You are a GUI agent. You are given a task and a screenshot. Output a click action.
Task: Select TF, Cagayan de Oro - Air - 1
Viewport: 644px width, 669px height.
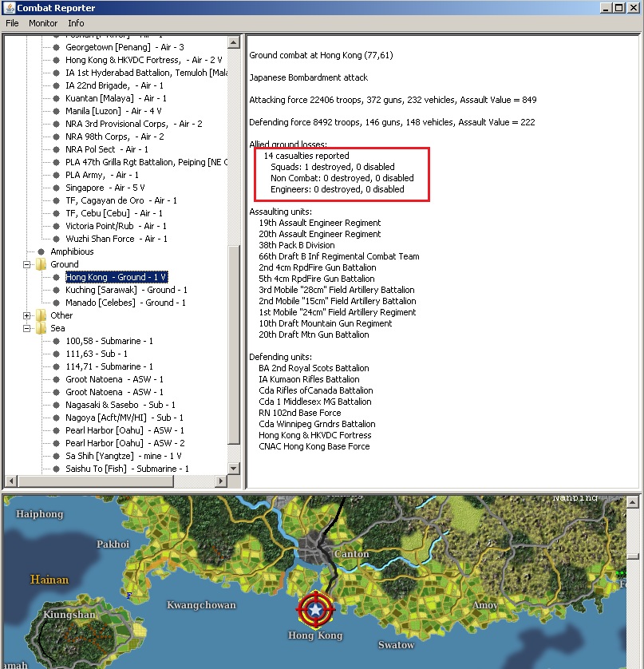click(121, 200)
